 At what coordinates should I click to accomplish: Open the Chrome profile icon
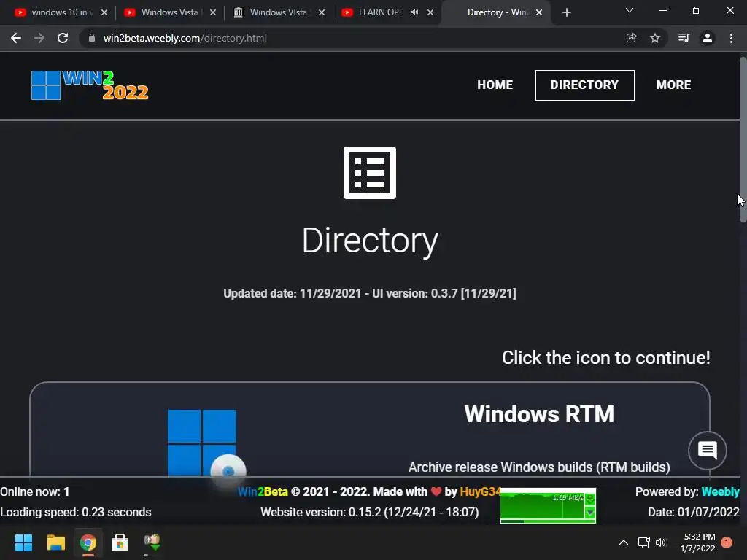(708, 38)
